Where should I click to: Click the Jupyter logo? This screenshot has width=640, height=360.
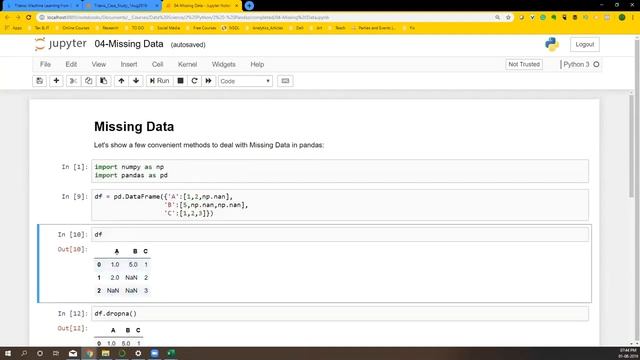60,44
